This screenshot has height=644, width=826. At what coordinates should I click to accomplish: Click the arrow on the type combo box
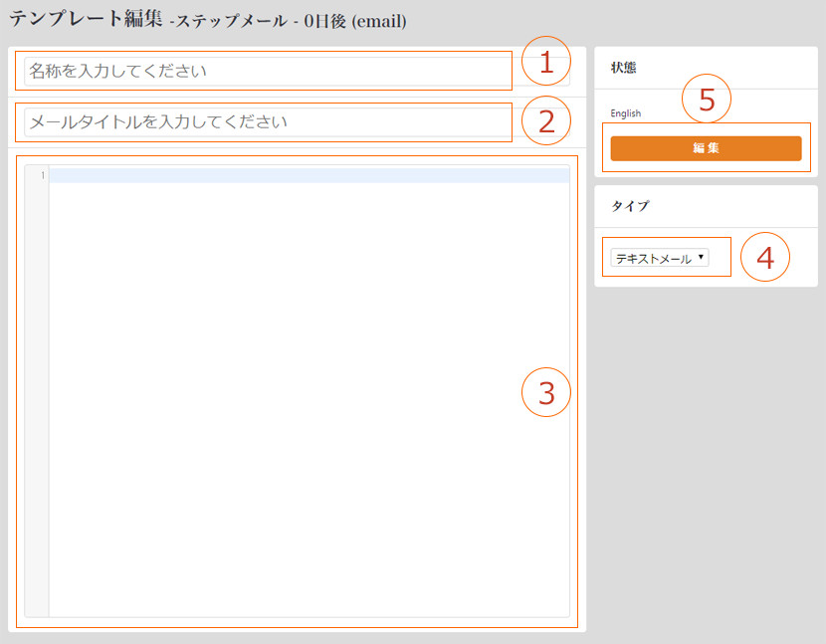click(x=702, y=258)
